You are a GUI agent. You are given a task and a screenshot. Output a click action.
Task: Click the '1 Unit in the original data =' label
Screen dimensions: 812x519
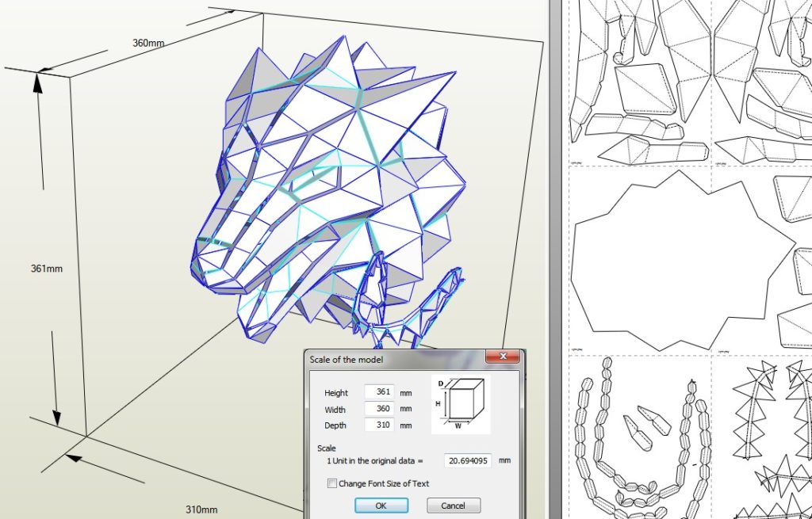(x=374, y=460)
